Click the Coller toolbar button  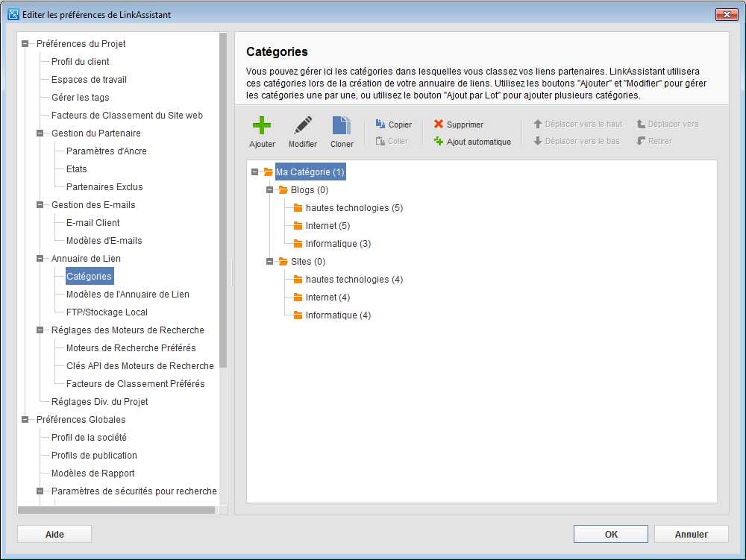392,141
